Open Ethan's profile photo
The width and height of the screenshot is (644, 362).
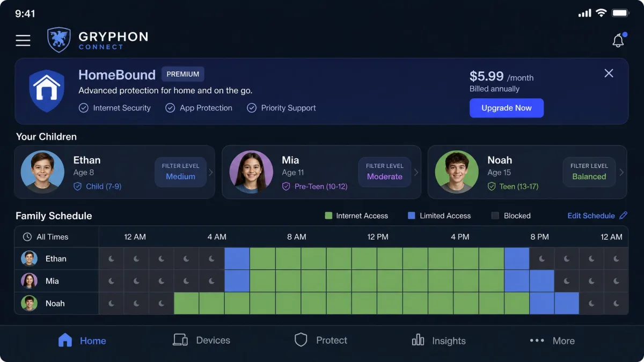(x=42, y=172)
